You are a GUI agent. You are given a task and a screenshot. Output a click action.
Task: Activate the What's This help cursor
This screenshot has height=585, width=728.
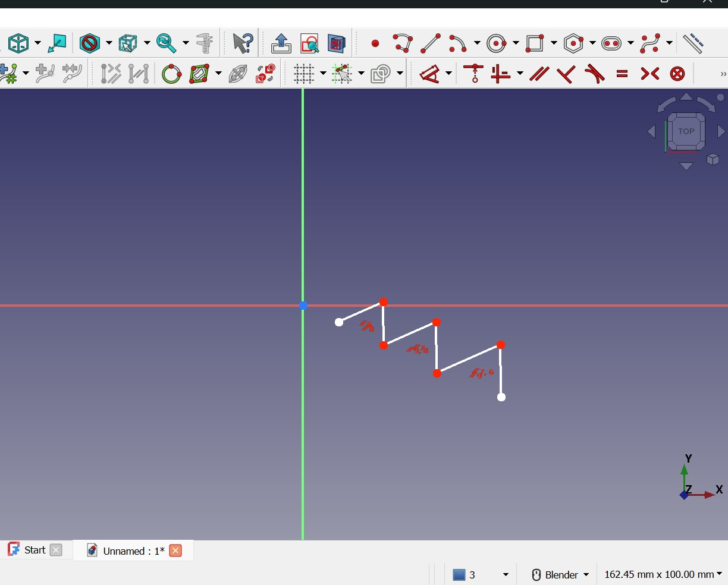click(243, 43)
